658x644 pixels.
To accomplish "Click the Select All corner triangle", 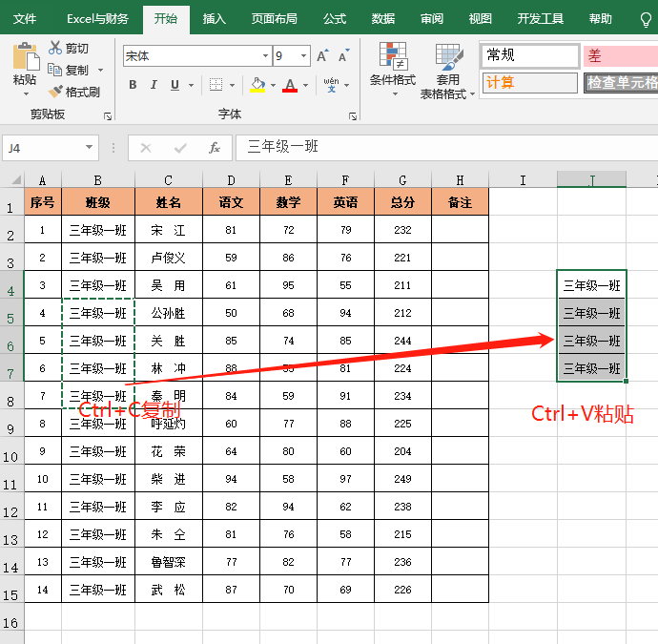I will click(15, 180).
